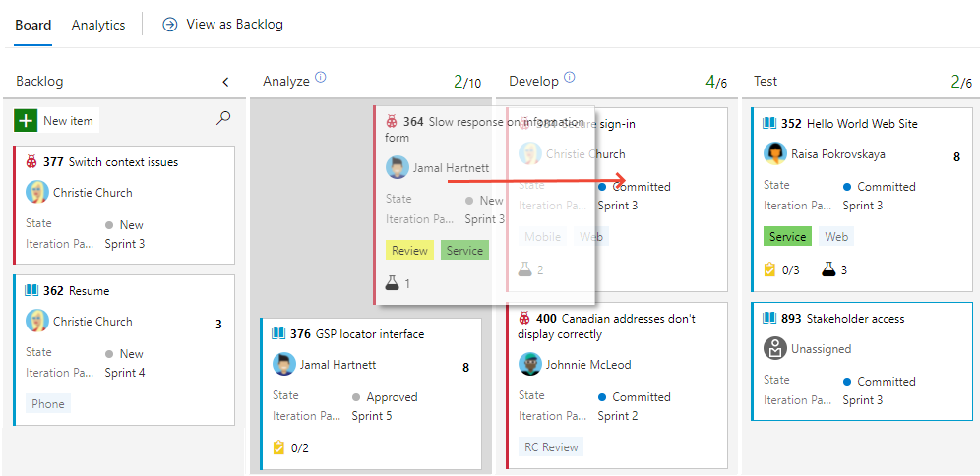The height and width of the screenshot is (476, 980).
Task: Click the backlog item icon on 362
Action: tap(31, 290)
